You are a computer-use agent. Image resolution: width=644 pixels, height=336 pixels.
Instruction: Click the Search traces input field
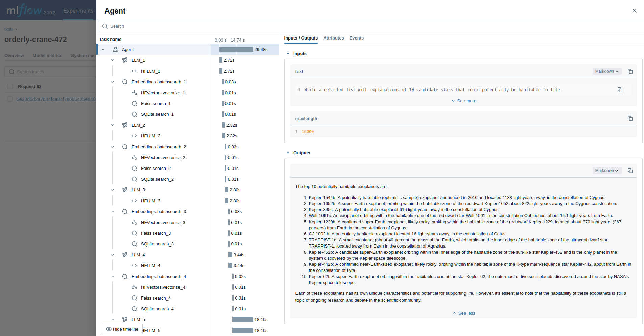click(x=51, y=72)
